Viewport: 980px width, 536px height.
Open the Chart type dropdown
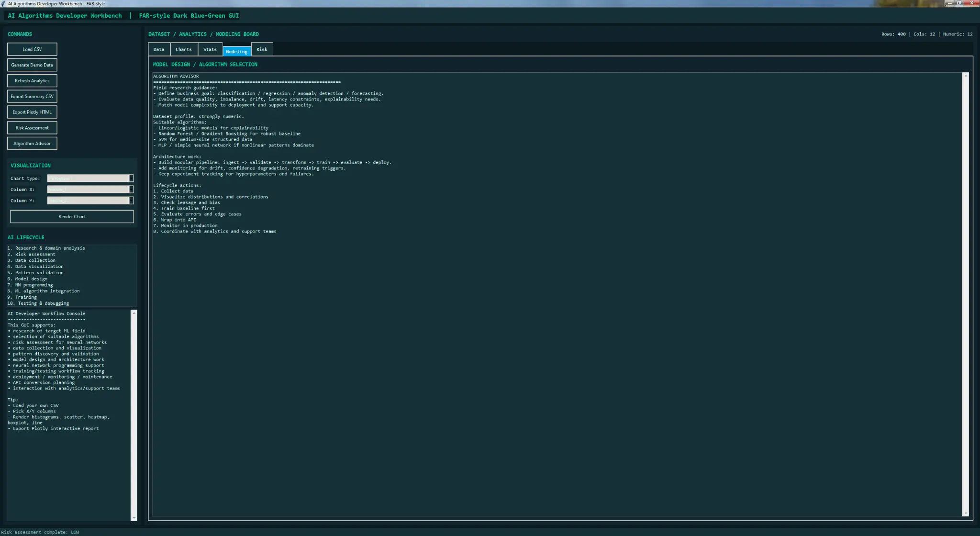tap(131, 179)
